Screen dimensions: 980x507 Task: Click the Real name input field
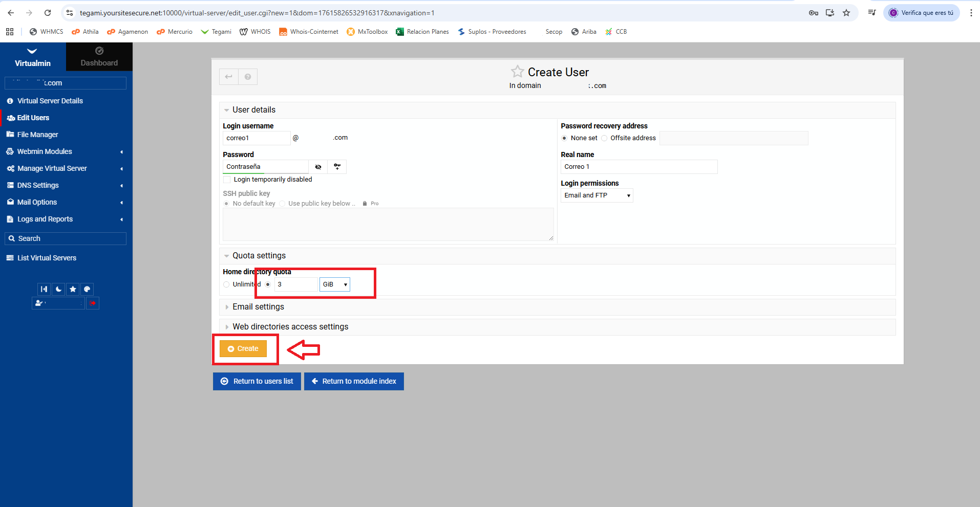coord(638,167)
